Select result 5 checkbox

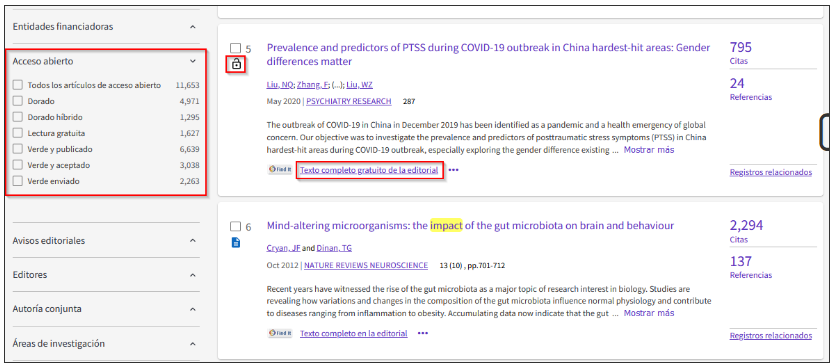pos(236,49)
